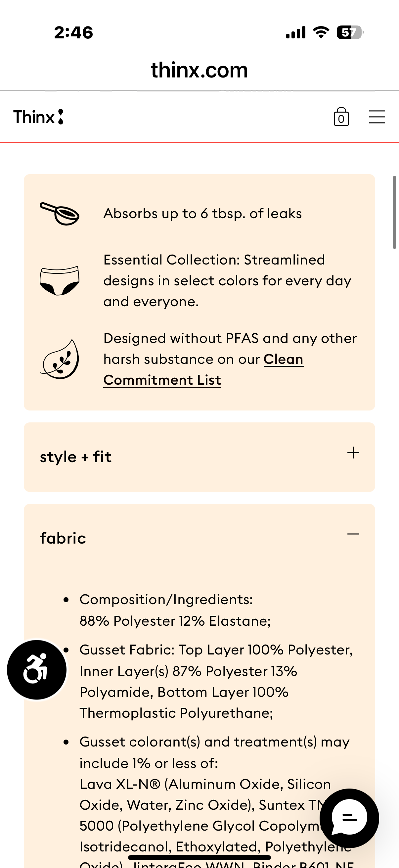Open the Clean Commitment List link

203,370
